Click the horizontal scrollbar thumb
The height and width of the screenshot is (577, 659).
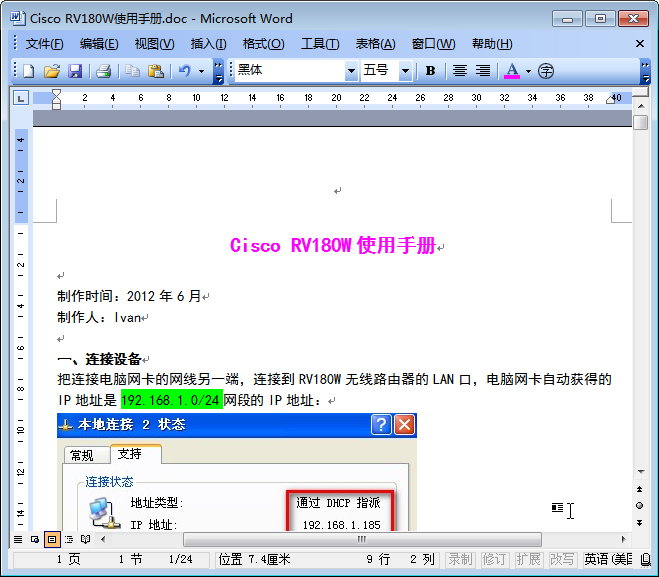pyautogui.click(x=362, y=539)
